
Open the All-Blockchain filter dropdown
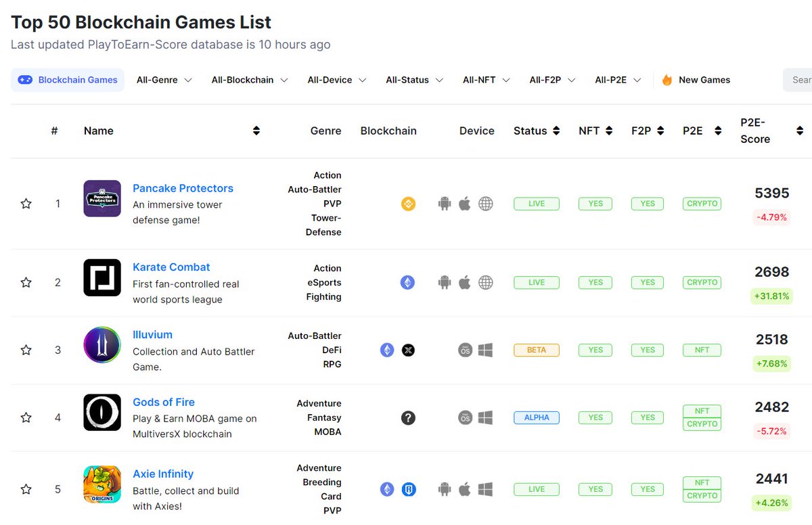pyautogui.click(x=250, y=80)
